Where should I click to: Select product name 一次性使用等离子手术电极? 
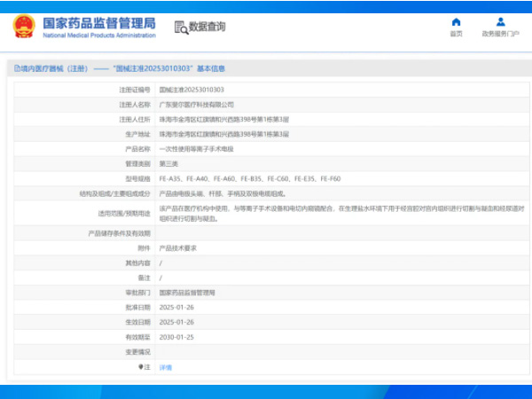(x=197, y=149)
